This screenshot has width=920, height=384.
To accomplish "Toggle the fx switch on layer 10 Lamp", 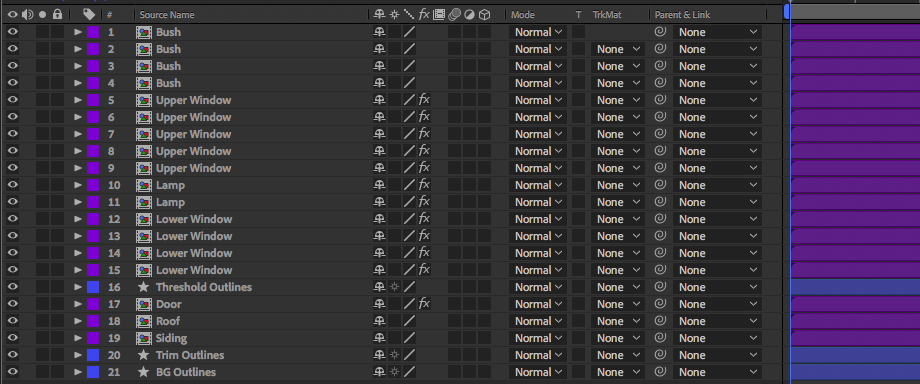I will pos(424,184).
